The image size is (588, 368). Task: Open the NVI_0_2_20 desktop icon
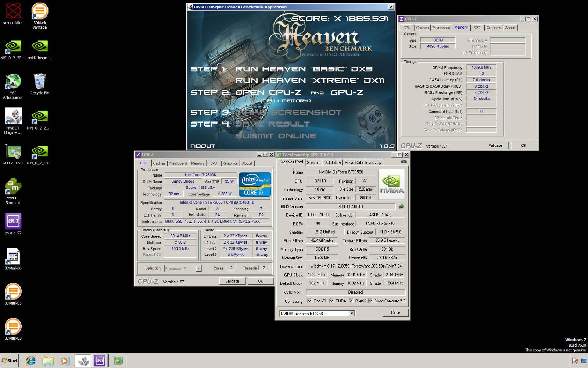point(13,50)
